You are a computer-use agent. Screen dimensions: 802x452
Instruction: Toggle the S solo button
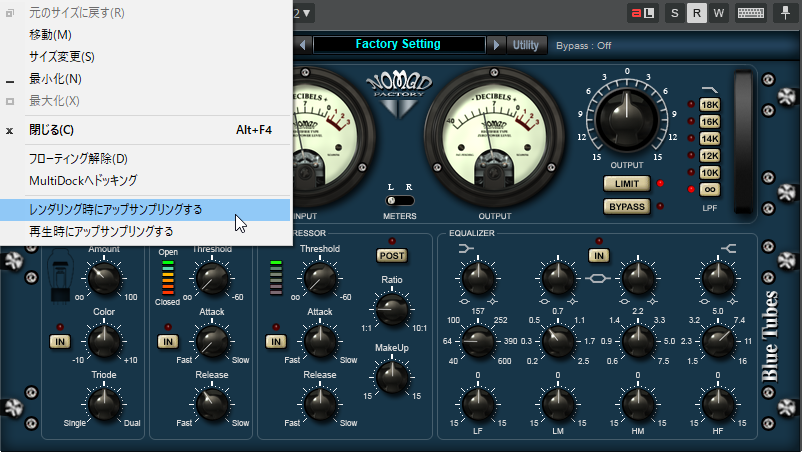[x=675, y=13]
